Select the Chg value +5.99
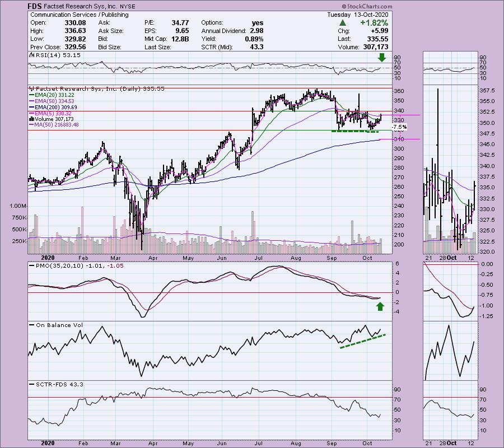Viewport: 504px width, 448px height. (x=379, y=31)
